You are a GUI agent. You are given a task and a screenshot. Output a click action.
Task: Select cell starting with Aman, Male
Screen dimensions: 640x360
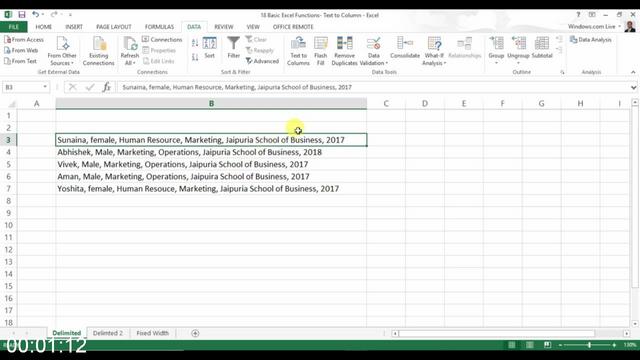click(211, 176)
